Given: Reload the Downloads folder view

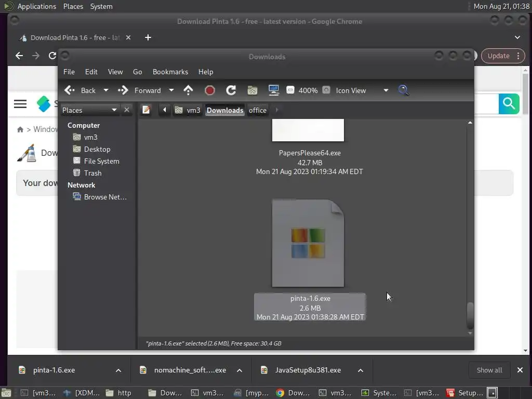Looking at the screenshot, I should (x=231, y=90).
